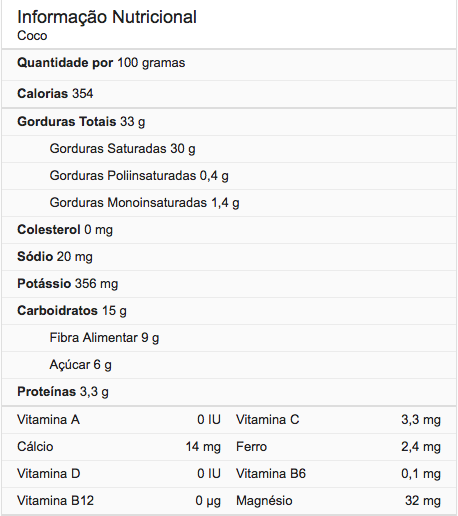
Task: Select the Gorduras Saturadas 30 g entry
Action: click(122, 149)
